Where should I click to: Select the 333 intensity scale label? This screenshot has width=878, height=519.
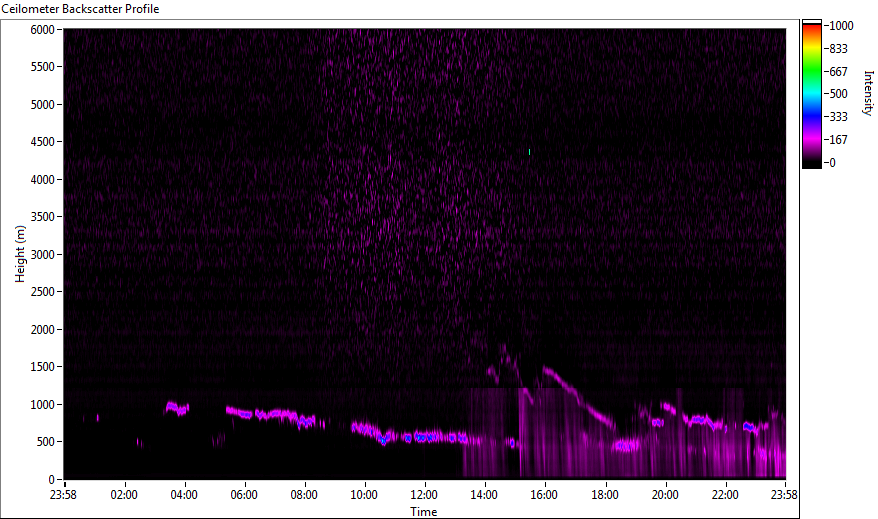838,117
